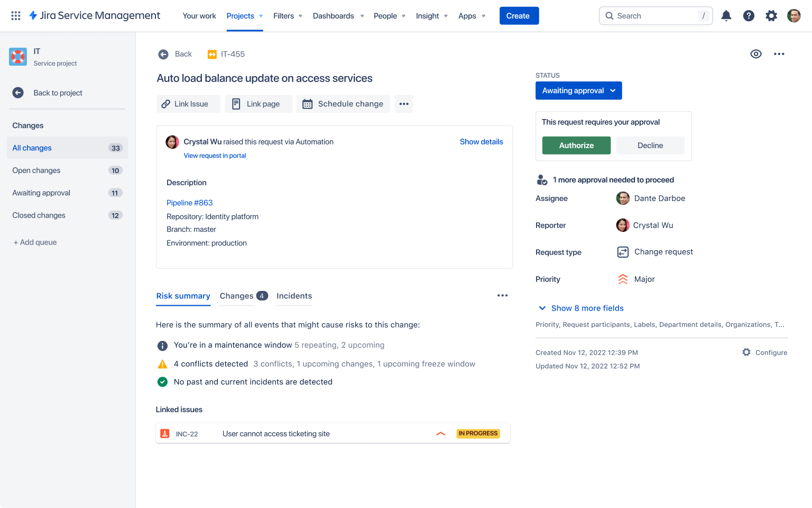The height and width of the screenshot is (508, 812).
Task: Expand the Awaiting approval status dropdown
Action: click(x=578, y=90)
